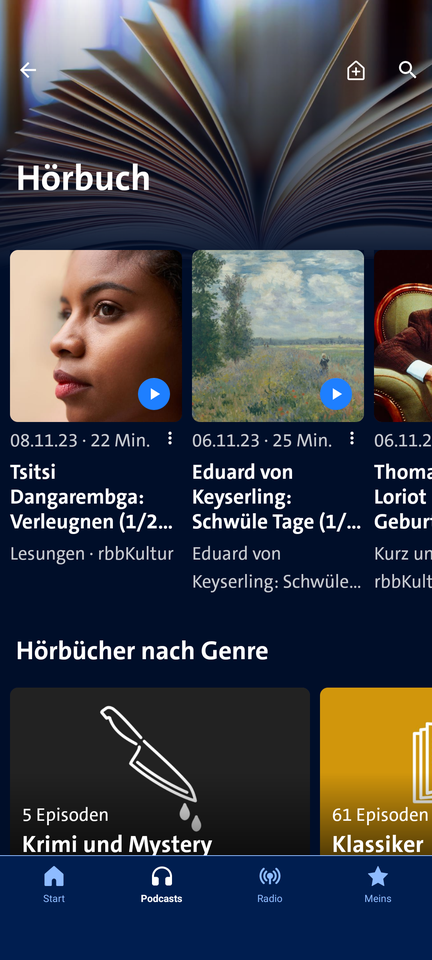Tap the woman's portrait cover image
This screenshot has width=432, height=960.
click(x=96, y=336)
